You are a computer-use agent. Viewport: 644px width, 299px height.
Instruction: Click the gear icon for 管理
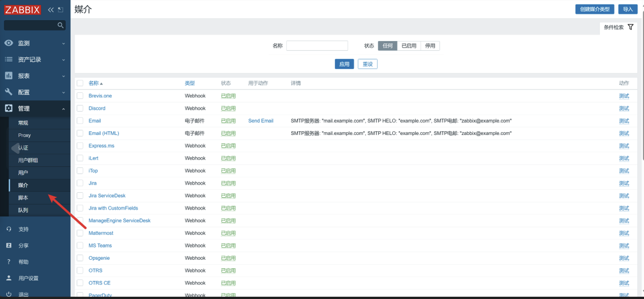[9, 108]
